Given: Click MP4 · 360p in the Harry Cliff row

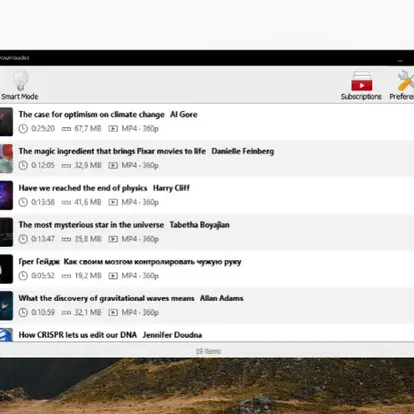Looking at the screenshot, I should click(140, 202).
